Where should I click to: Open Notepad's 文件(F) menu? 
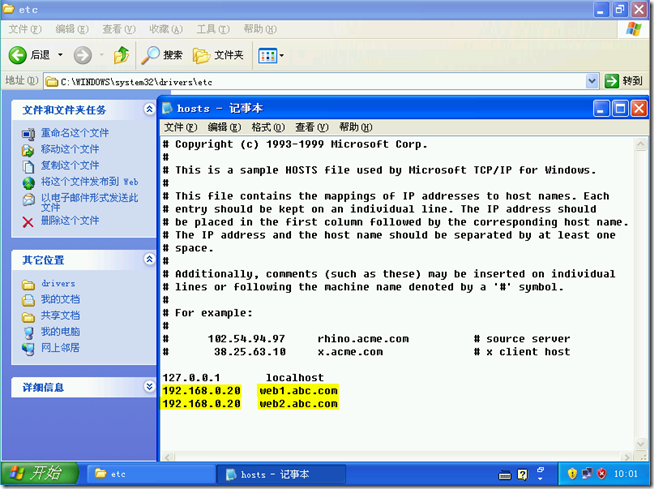[x=180, y=127]
